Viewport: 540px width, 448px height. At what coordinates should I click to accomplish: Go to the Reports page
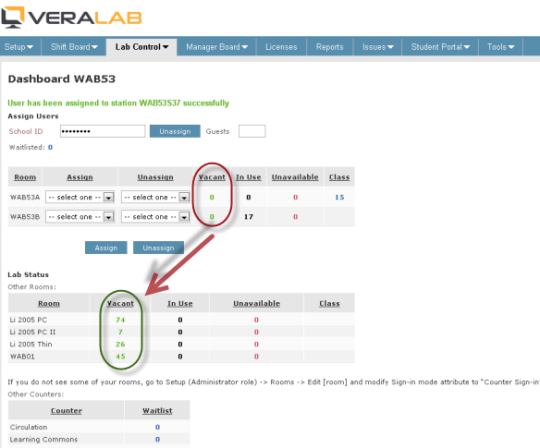click(x=330, y=47)
